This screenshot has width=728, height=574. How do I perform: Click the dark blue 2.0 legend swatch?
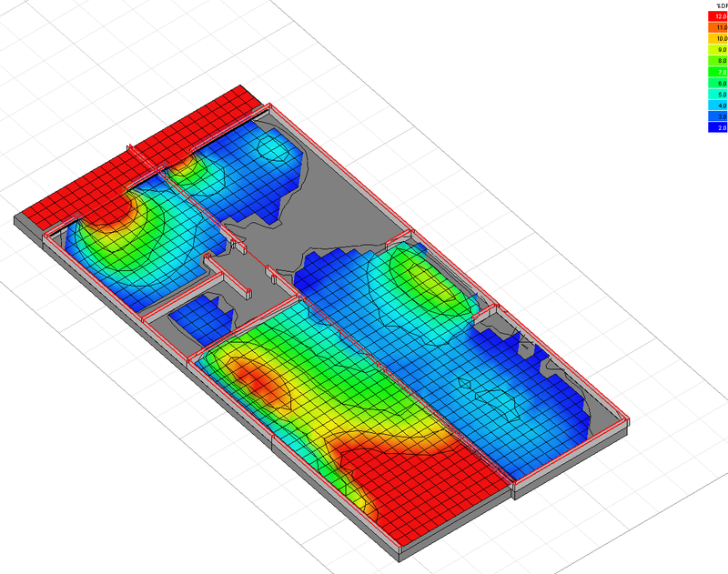coord(718,127)
